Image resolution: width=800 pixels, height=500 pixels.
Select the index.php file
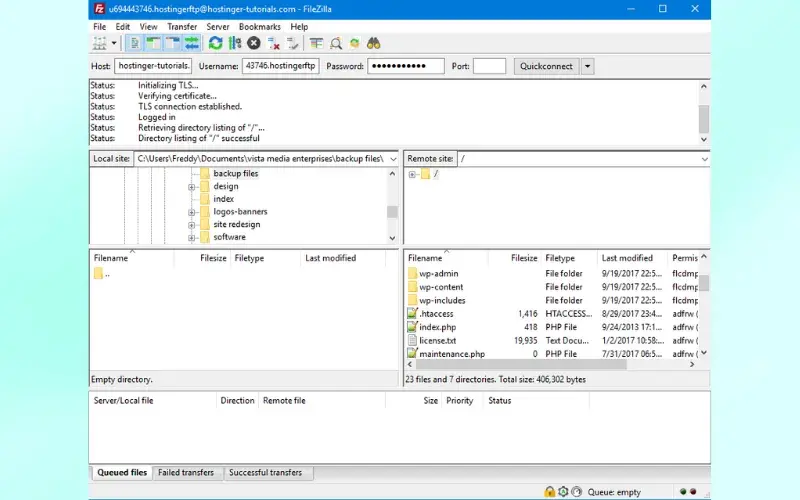click(x=438, y=327)
